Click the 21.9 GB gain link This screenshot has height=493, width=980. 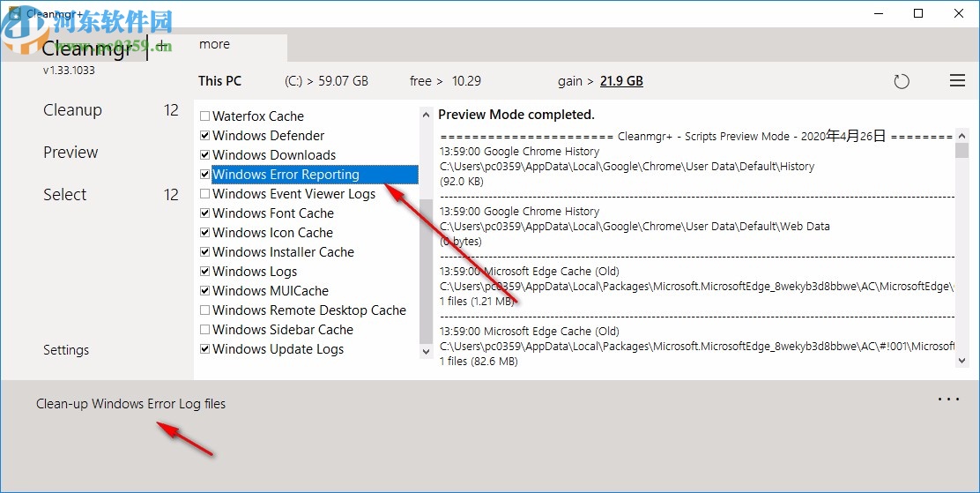coord(621,81)
